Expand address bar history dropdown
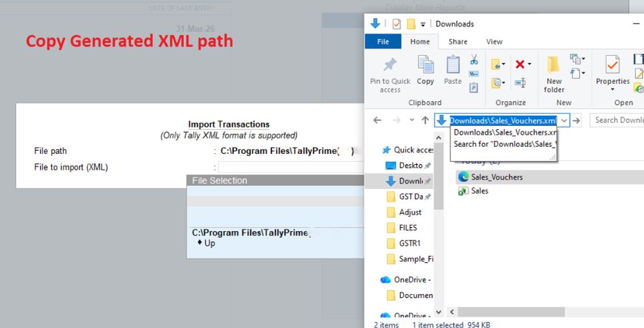 click(x=564, y=121)
